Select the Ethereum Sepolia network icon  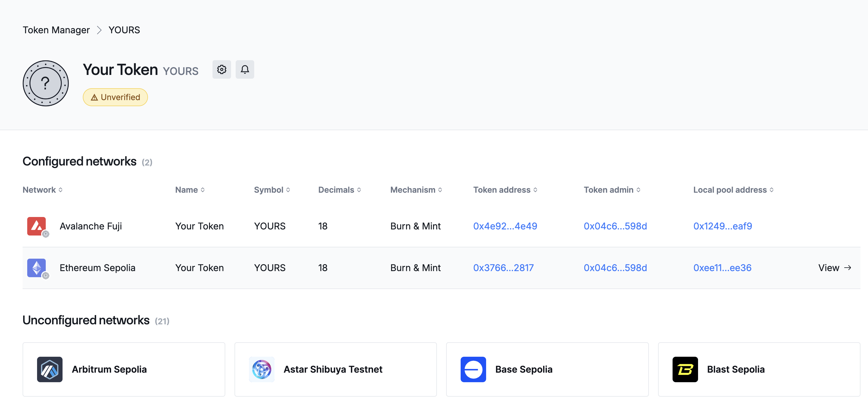tap(37, 268)
